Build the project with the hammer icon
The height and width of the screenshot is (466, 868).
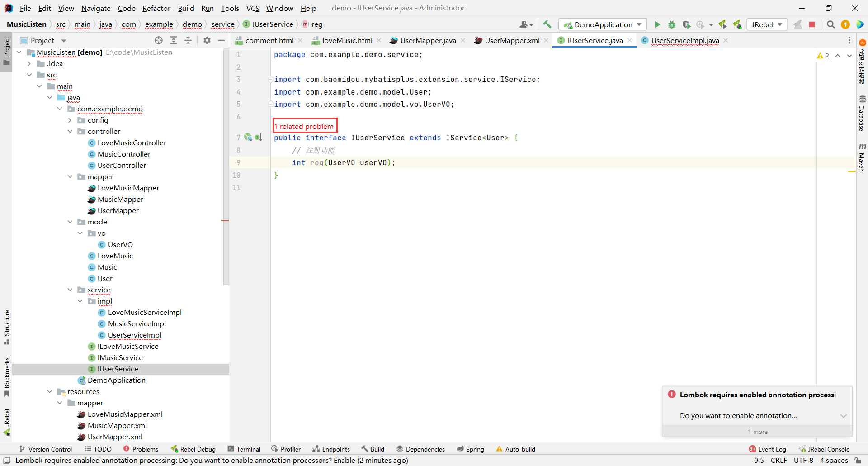547,24
